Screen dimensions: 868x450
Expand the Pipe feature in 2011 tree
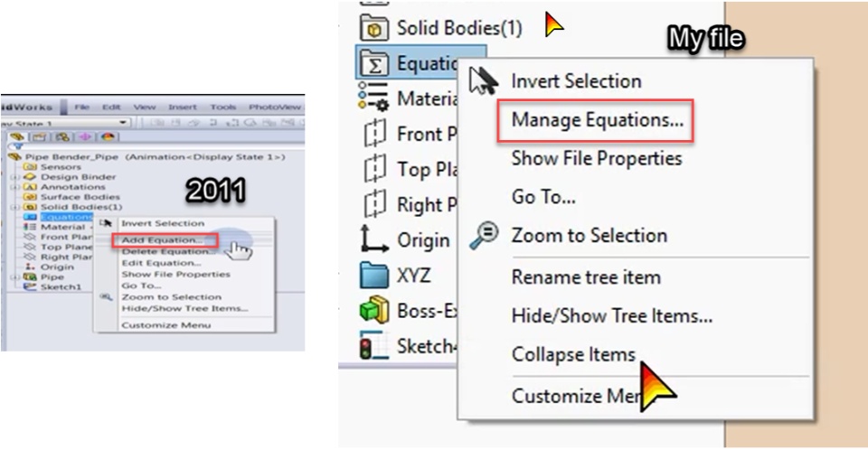14,277
